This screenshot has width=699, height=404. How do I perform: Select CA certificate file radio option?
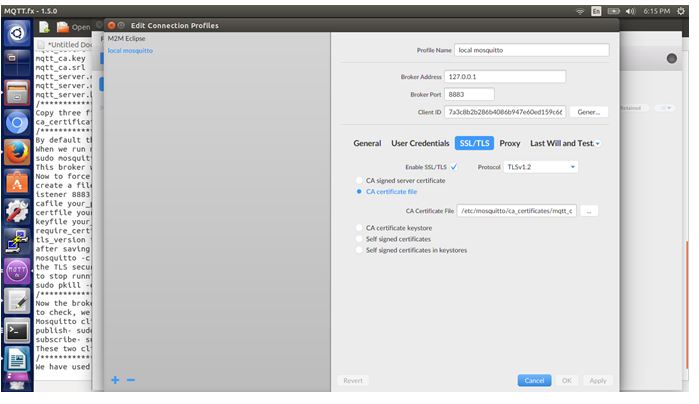[359, 192]
